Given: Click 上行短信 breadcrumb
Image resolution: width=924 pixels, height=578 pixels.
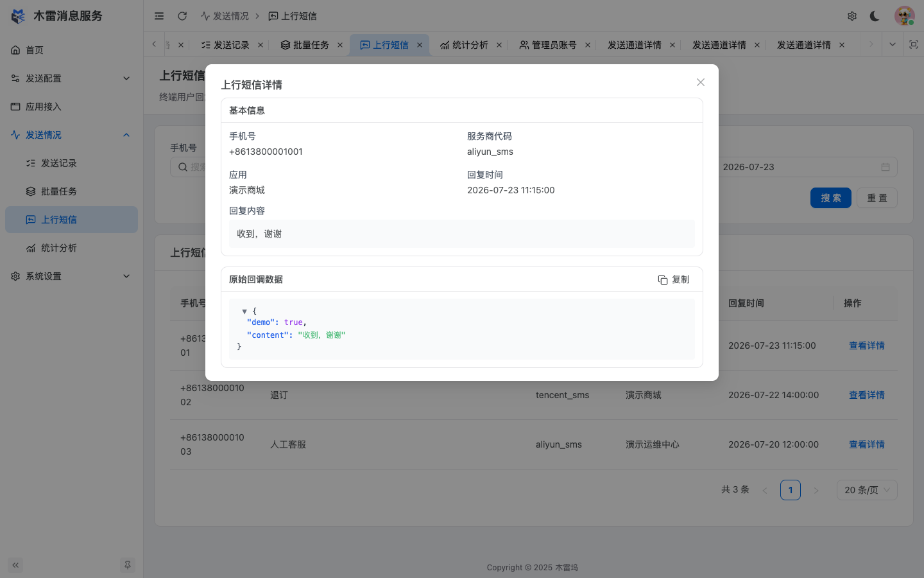Looking at the screenshot, I should pyautogui.click(x=293, y=16).
